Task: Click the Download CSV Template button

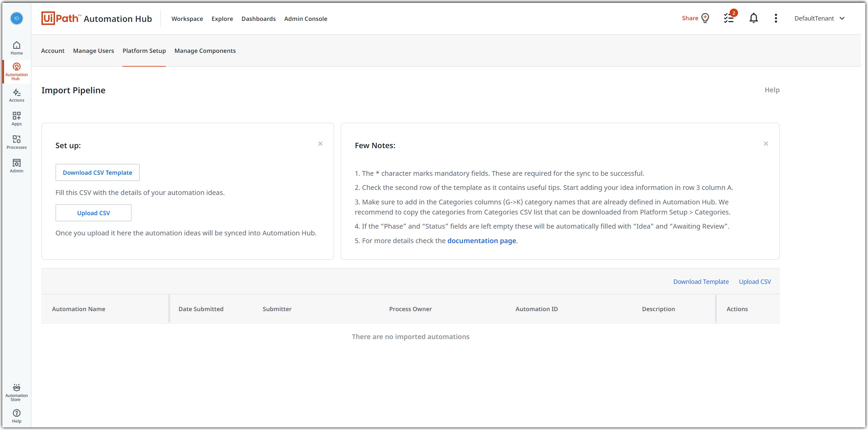Action: click(x=97, y=172)
